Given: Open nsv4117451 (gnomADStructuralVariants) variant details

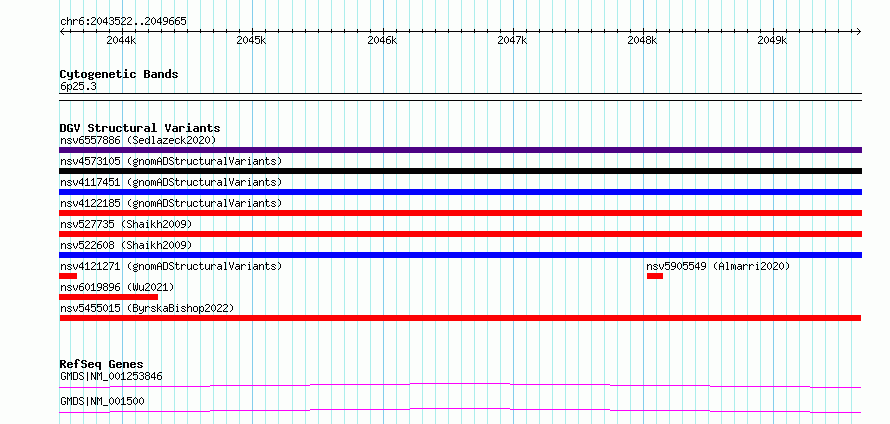Looking at the screenshot, I should [x=171, y=182].
